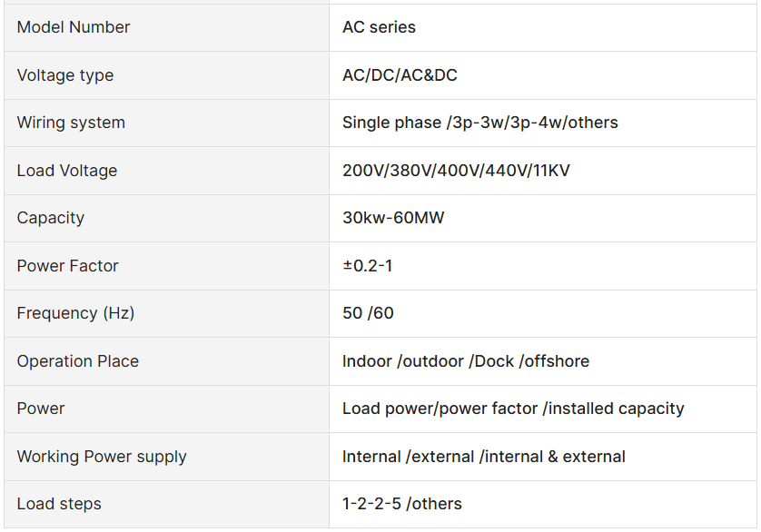
Task: Click the Frequency (Hz) label
Action: 75,313
